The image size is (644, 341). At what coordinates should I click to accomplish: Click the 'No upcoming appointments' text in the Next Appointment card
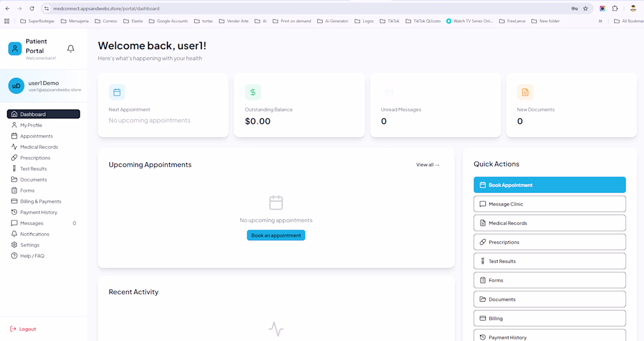click(149, 120)
